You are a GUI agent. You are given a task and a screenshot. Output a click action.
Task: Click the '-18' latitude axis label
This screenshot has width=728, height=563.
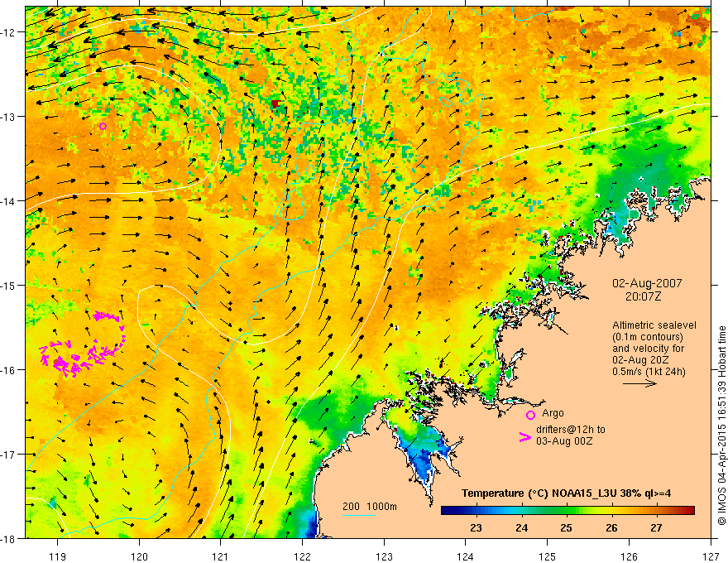click(x=8, y=539)
